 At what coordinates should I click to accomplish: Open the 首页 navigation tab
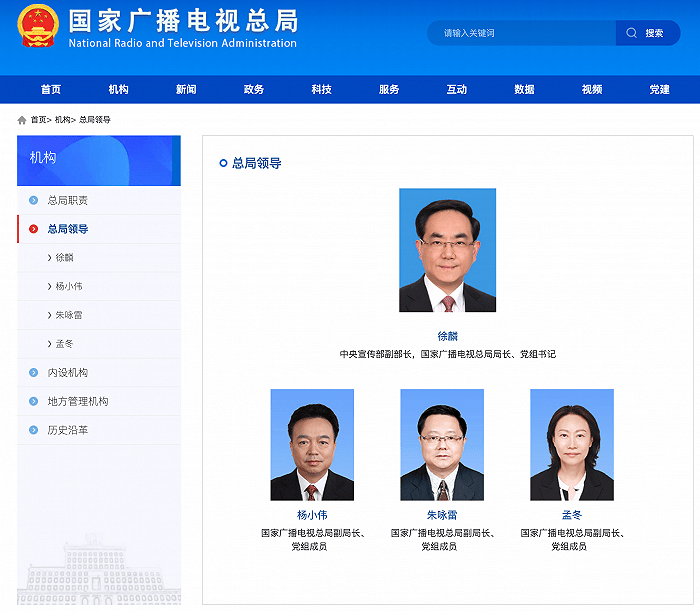point(51,90)
